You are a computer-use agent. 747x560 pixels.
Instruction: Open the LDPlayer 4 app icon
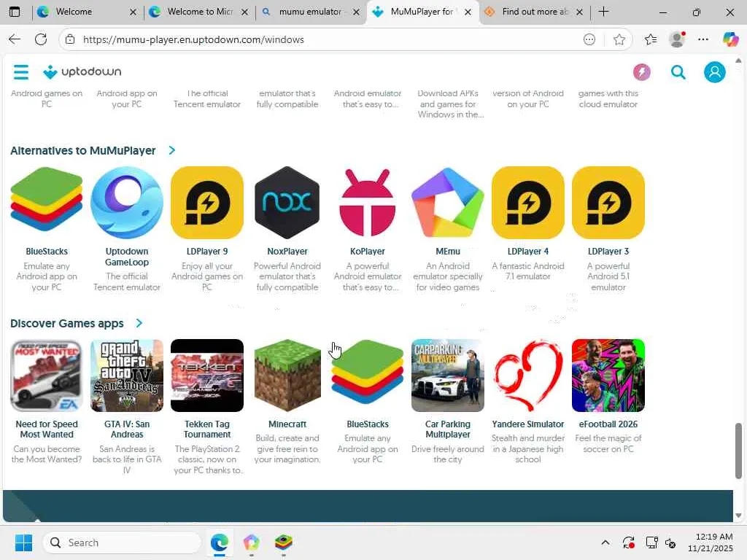pyautogui.click(x=528, y=203)
